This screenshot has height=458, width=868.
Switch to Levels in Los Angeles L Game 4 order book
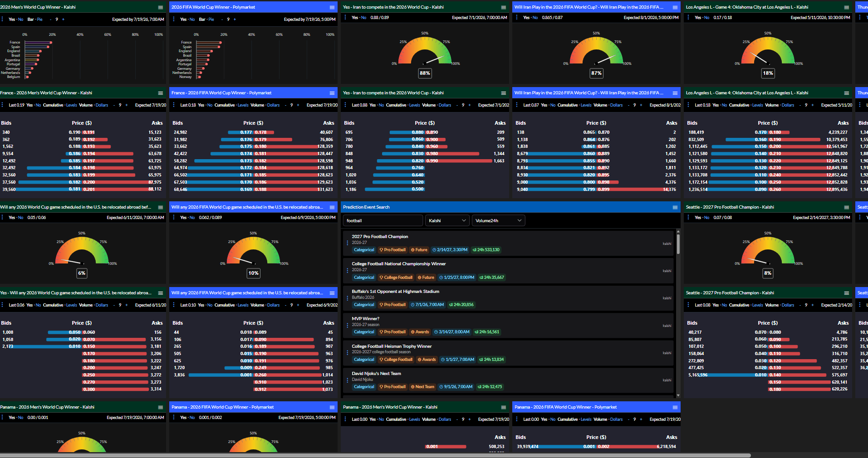758,105
